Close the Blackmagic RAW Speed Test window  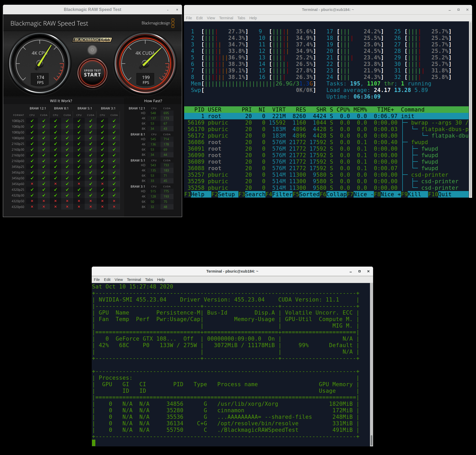(x=177, y=10)
